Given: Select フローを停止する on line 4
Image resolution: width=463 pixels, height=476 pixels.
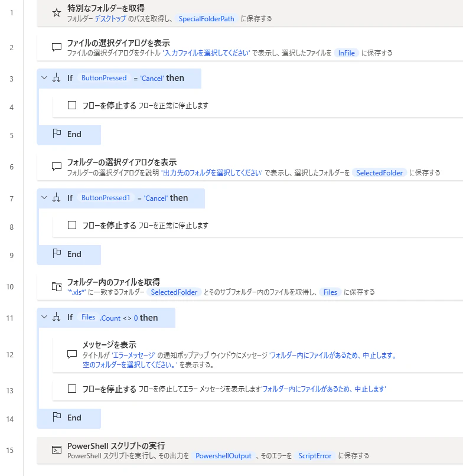Looking at the screenshot, I should [x=109, y=106].
